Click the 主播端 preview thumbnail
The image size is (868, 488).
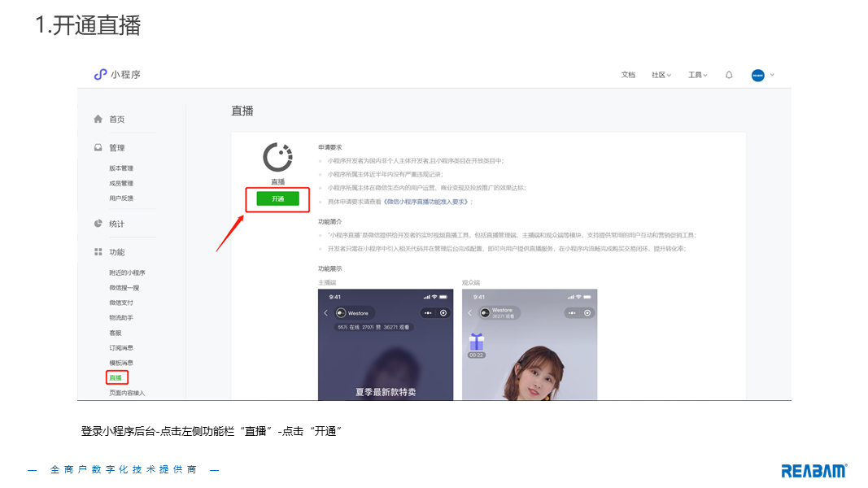386,344
